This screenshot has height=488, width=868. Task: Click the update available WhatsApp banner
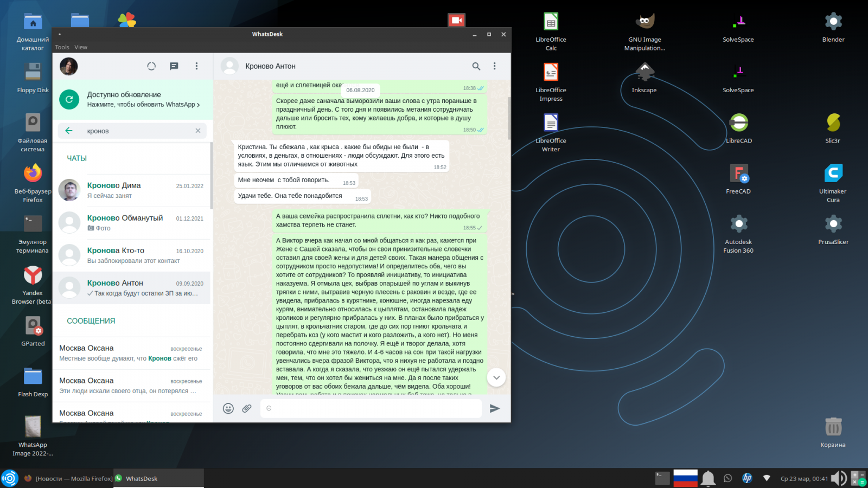(133, 99)
